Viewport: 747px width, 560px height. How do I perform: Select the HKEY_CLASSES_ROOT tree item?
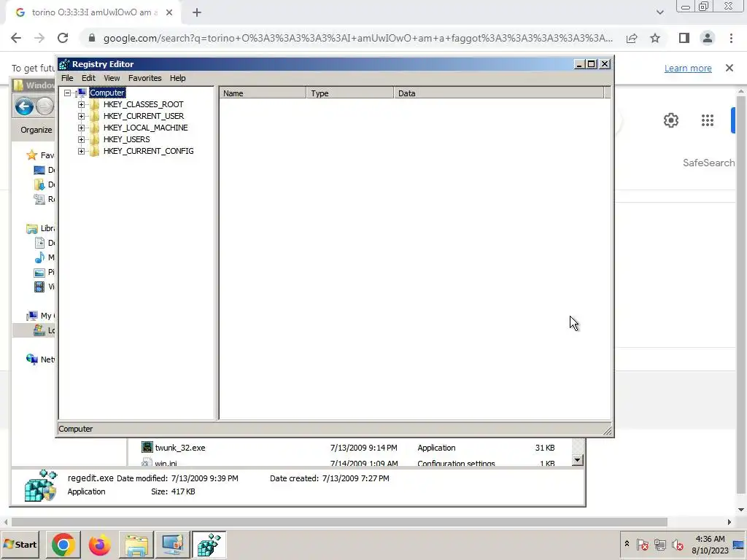click(144, 104)
